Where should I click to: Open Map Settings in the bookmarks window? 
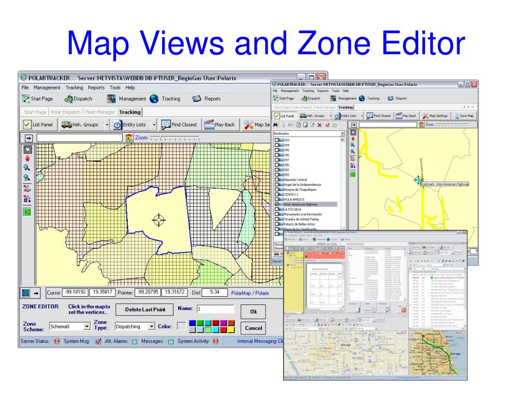pyautogui.click(x=435, y=116)
